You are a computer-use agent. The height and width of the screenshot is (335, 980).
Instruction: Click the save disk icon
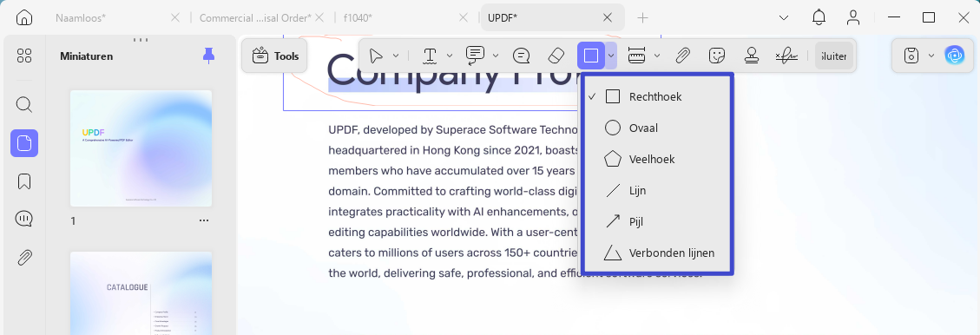click(x=912, y=56)
